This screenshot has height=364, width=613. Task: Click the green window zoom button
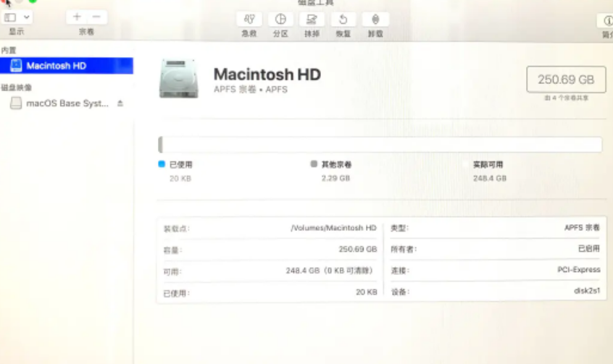[33, 1]
